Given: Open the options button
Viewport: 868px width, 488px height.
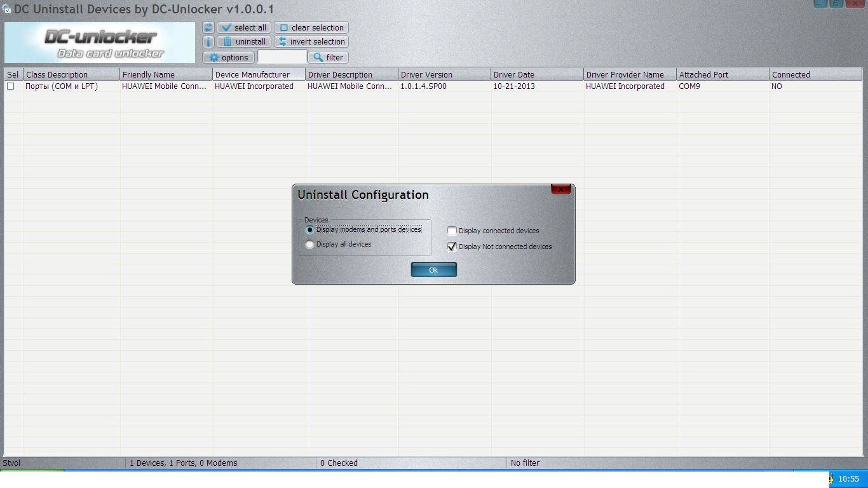Looking at the screenshot, I should (229, 57).
